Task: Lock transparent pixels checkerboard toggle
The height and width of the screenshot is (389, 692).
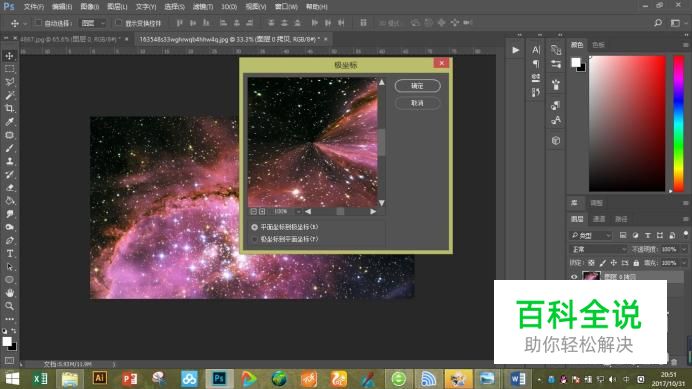Action: (591, 263)
